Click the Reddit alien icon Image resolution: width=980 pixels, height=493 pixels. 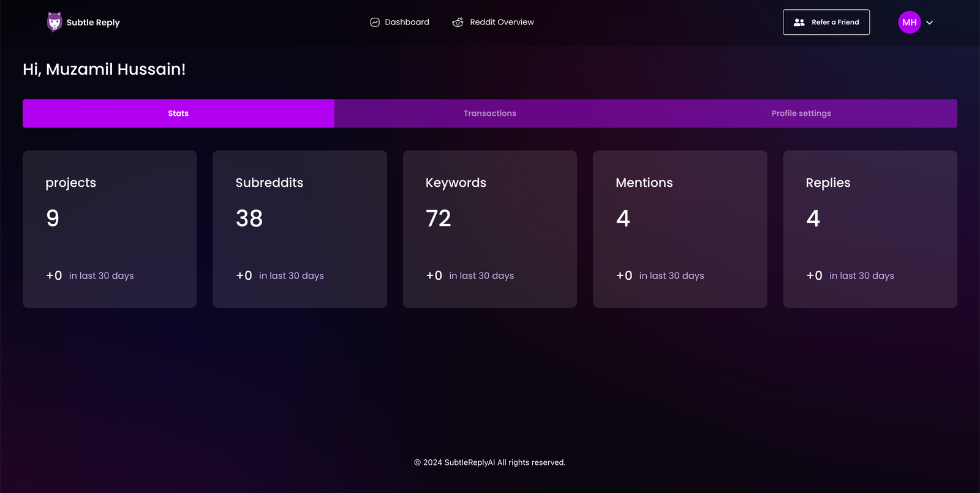pyautogui.click(x=458, y=22)
